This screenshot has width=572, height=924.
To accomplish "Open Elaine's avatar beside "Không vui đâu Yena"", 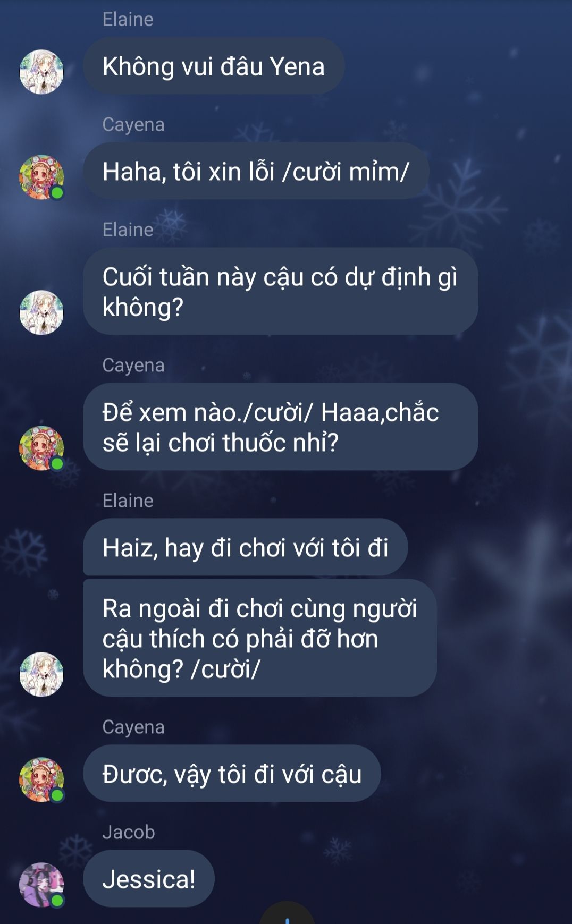I will [x=41, y=72].
